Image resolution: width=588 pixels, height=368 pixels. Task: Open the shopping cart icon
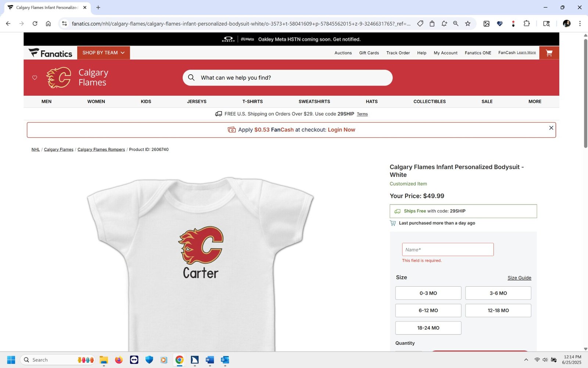(549, 53)
